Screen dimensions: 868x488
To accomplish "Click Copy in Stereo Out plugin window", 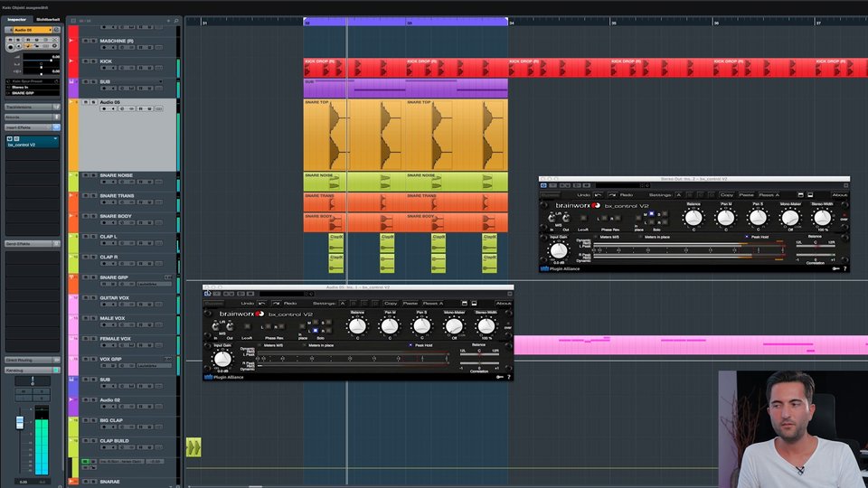I will coord(727,195).
